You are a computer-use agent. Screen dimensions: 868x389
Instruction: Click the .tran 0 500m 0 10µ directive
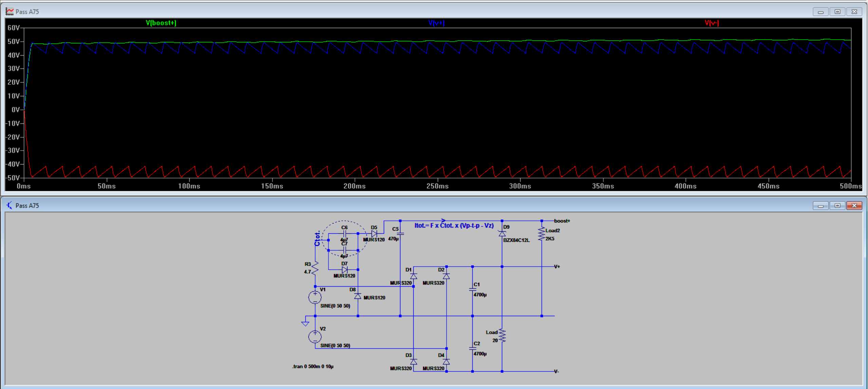pos(313,366)
